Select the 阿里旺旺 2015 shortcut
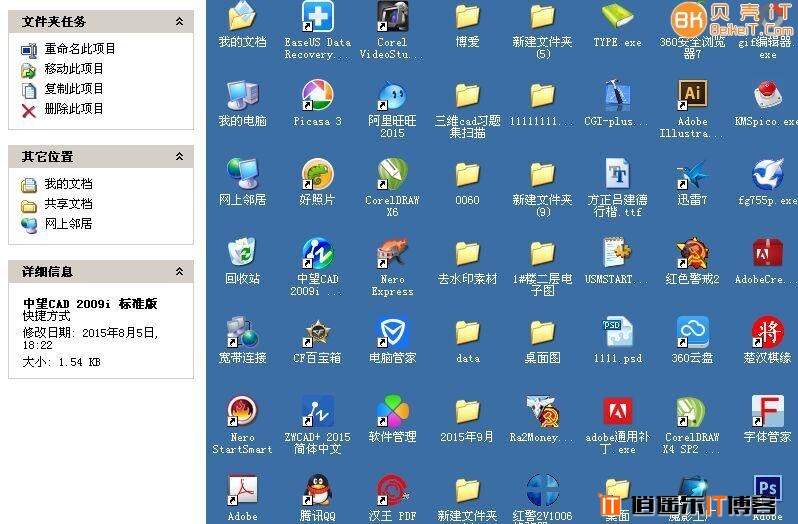The image size is (798, 524). [x=392, y=95]
